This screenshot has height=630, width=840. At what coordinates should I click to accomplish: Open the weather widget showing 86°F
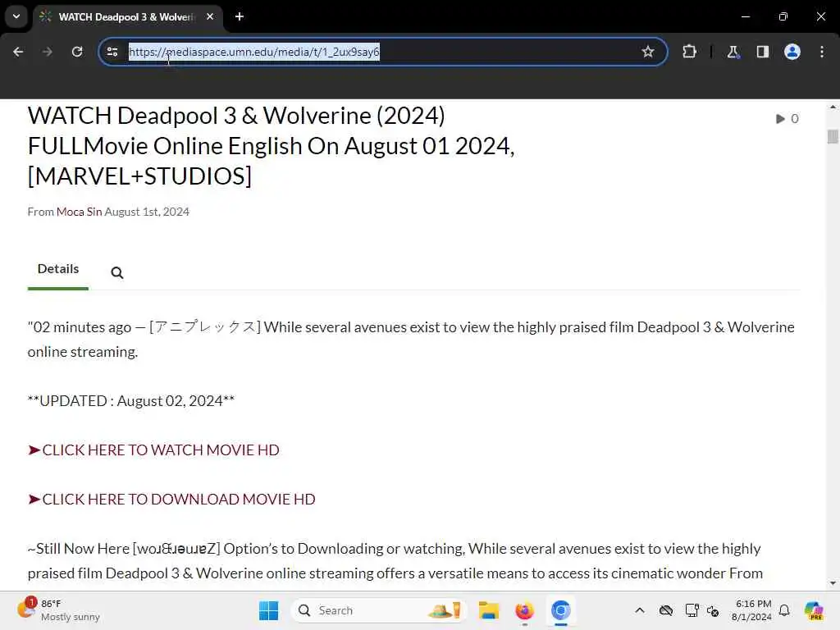(x=59, y=610)
